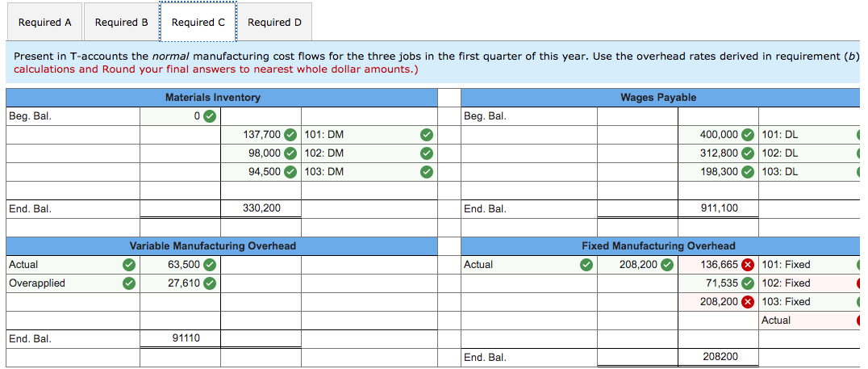Open the 103: DM description dropdown
The width and height of the screenshot is (868, 369).
369,172
